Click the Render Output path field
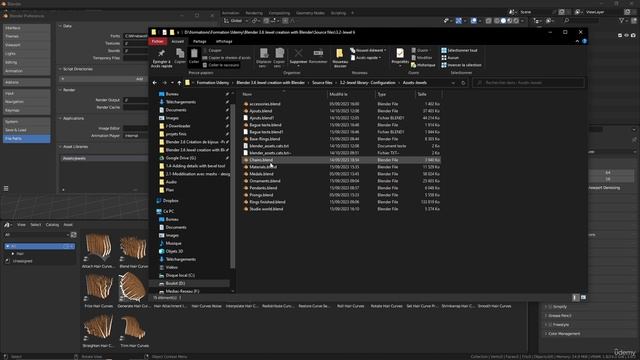This screenshot has width=640, height=360. coord(136,100)
